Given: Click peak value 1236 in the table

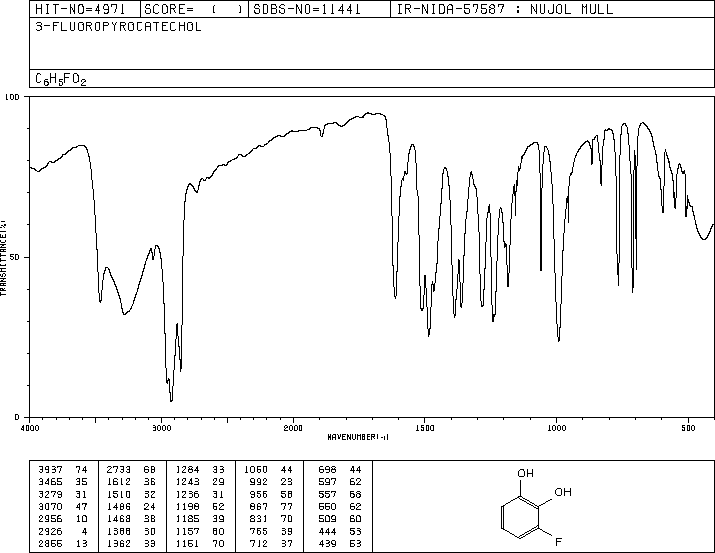Looking at the screenshot, I should pyautogui.click(x=187, y=494).
